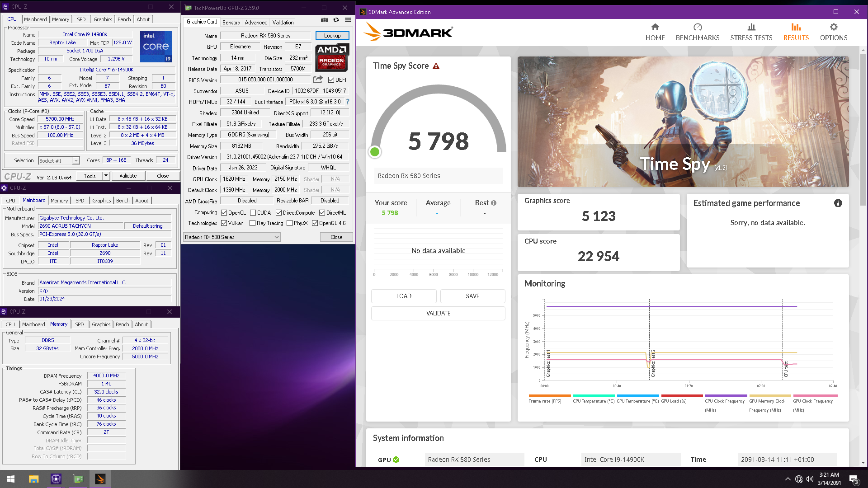Click the VALIDATE button in 3DMark

438,313
